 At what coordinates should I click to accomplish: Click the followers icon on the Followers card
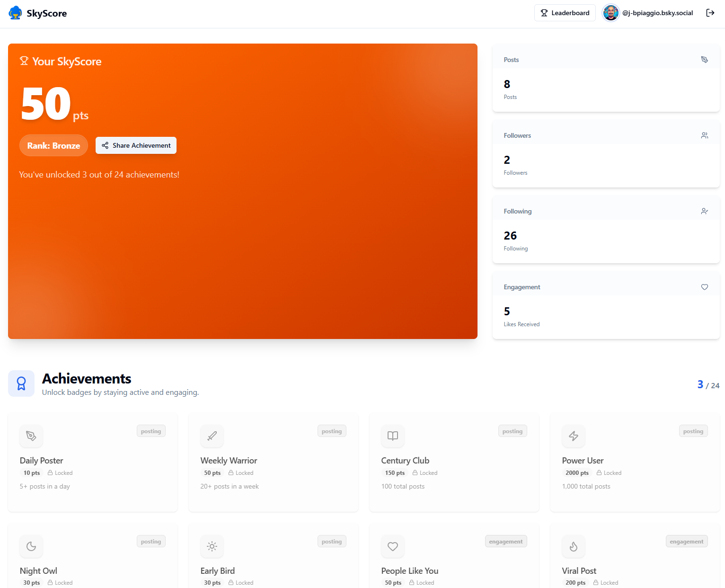pyautogui.click(x=704, y=135)
